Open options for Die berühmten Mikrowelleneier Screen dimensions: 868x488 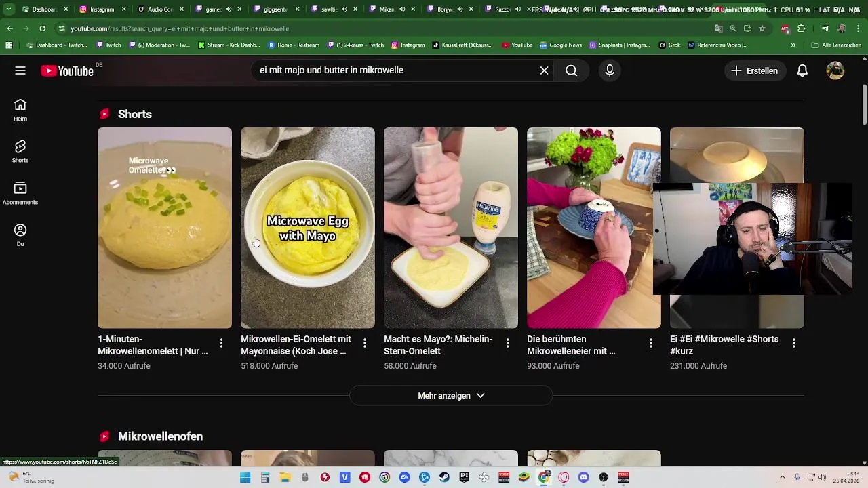pyautogui.click(x=650, y=344)
